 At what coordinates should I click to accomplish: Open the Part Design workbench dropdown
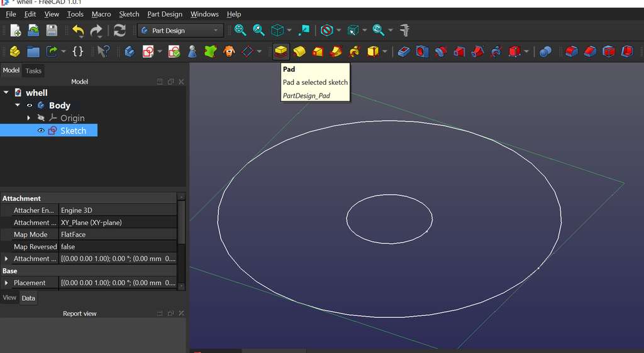[x=180, y=30]
